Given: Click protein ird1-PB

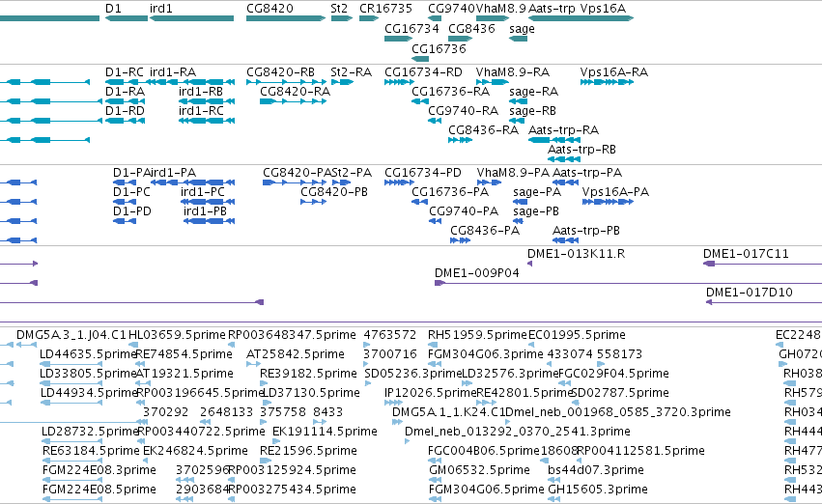Looking at the screenshot, I should click(210, 221).
